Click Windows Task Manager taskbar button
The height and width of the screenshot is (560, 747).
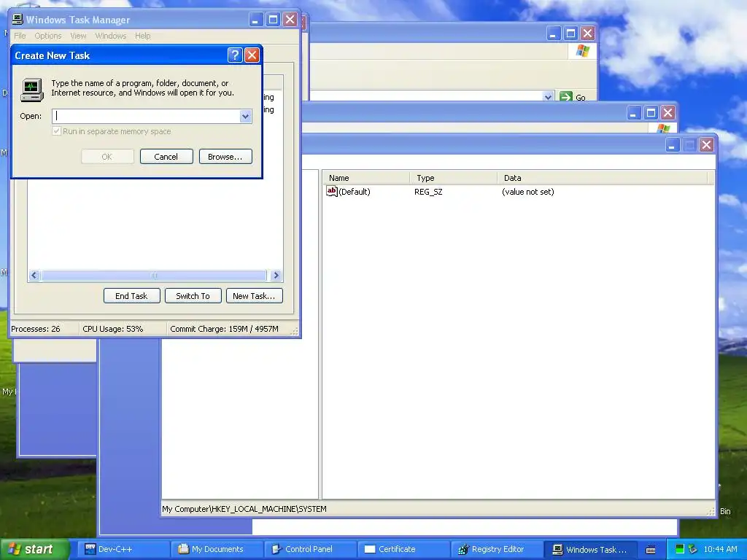pyautogui.click(x=591, y=549)
